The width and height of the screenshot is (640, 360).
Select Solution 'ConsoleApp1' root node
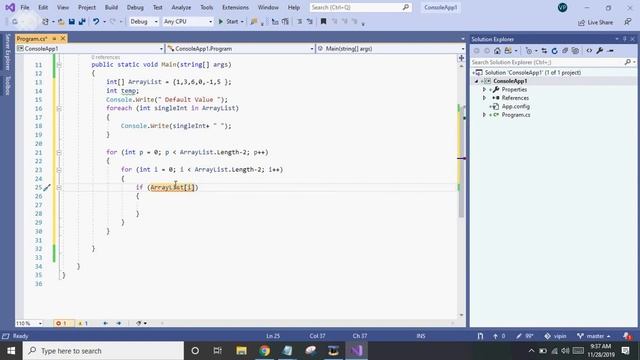tap(533, 73)
